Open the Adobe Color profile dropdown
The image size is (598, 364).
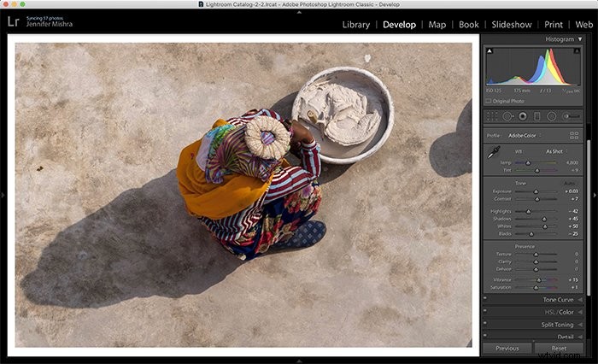point(525,136)
